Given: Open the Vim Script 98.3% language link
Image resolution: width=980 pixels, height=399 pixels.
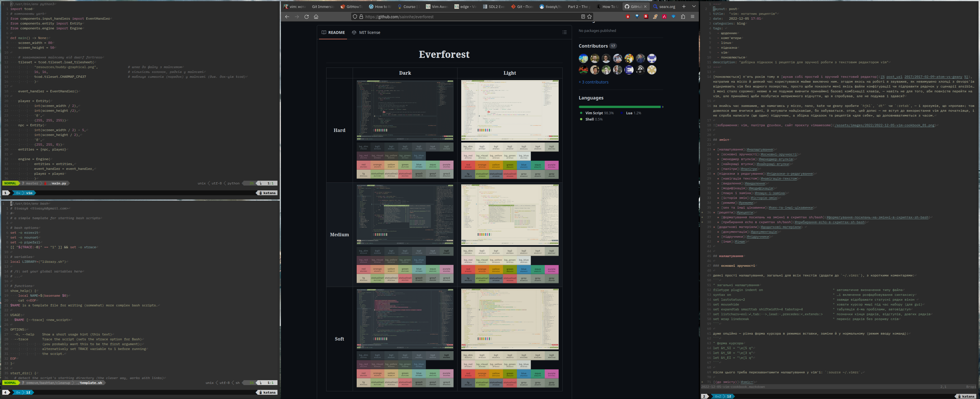Looking at the screenshot, I should tap(597, 113).
